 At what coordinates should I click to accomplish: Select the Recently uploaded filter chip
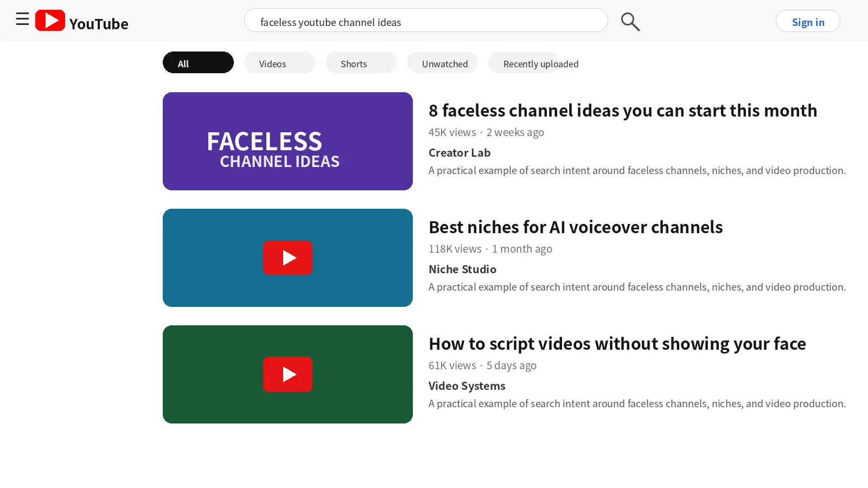coord(534,62)
